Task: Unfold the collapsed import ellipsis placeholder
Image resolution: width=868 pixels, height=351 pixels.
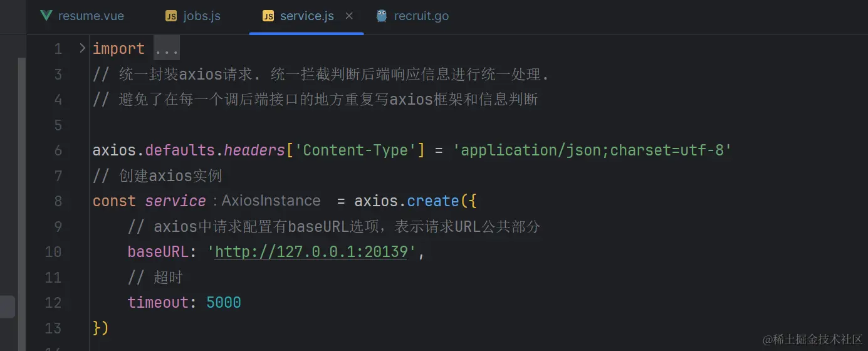Action: [x=167, y=49]
